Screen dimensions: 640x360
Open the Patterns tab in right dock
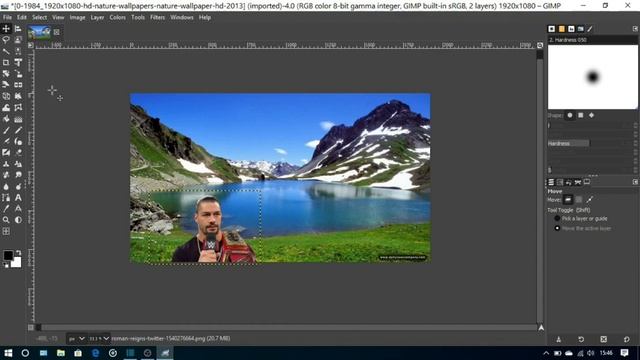coord(562,29)
